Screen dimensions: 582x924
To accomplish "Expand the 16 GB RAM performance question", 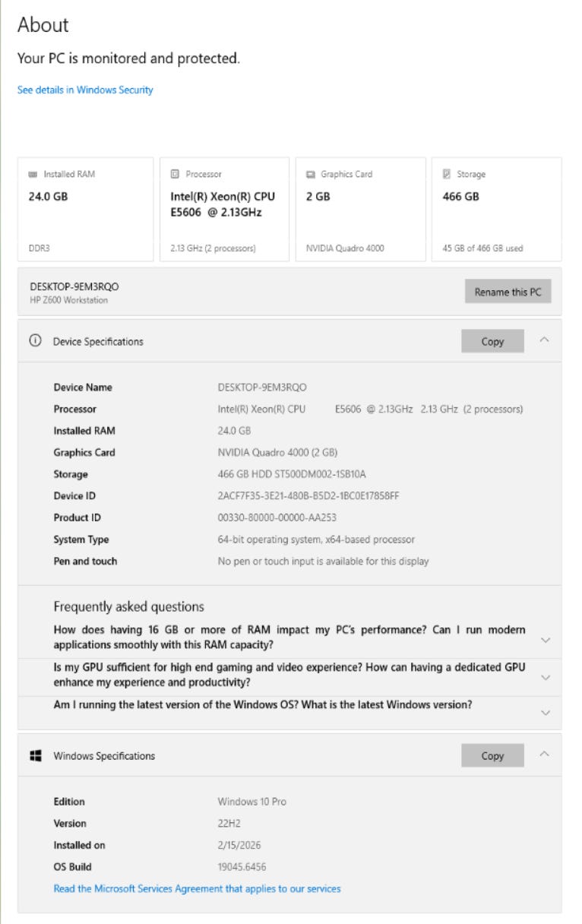I will (545, 641).
